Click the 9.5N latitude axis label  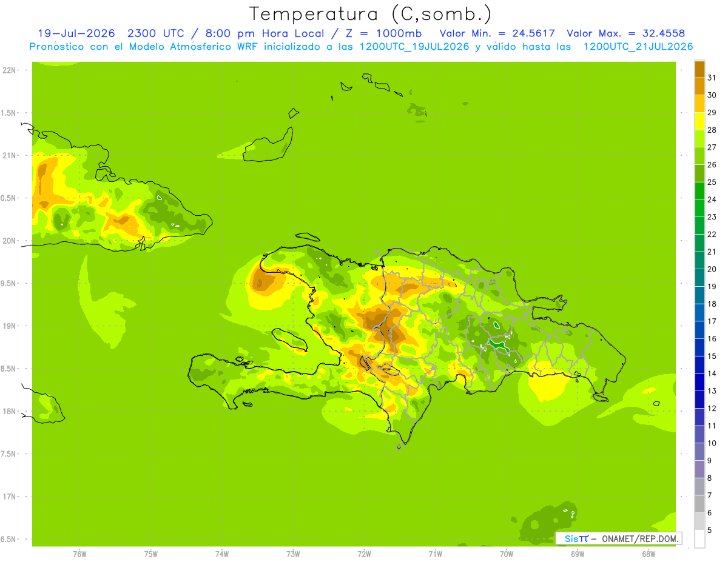pos(9,283)
